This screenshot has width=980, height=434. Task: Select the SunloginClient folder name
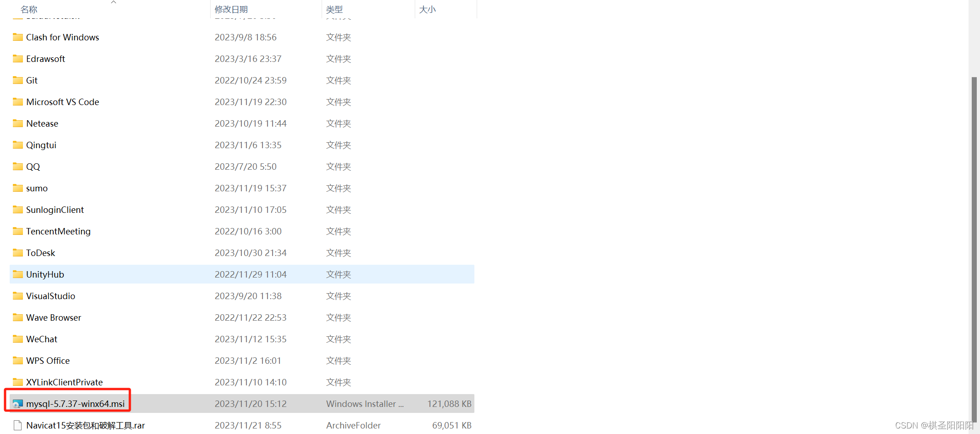click(x=55, y=210)
